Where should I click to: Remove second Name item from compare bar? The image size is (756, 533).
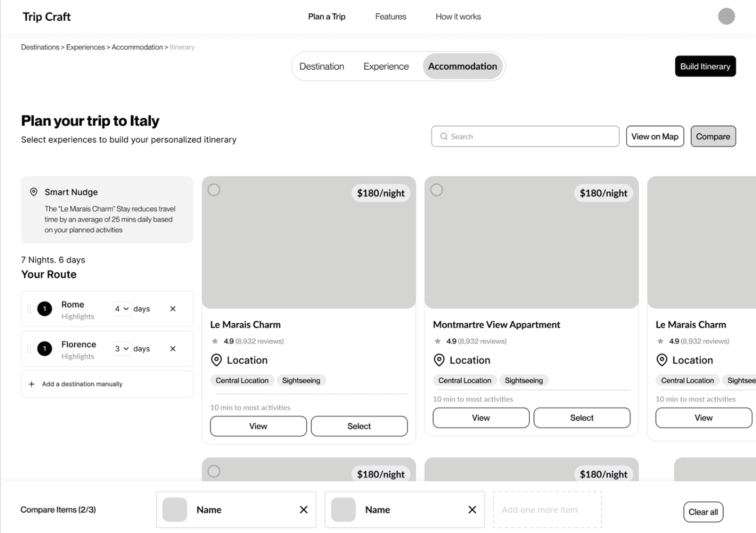472,510
